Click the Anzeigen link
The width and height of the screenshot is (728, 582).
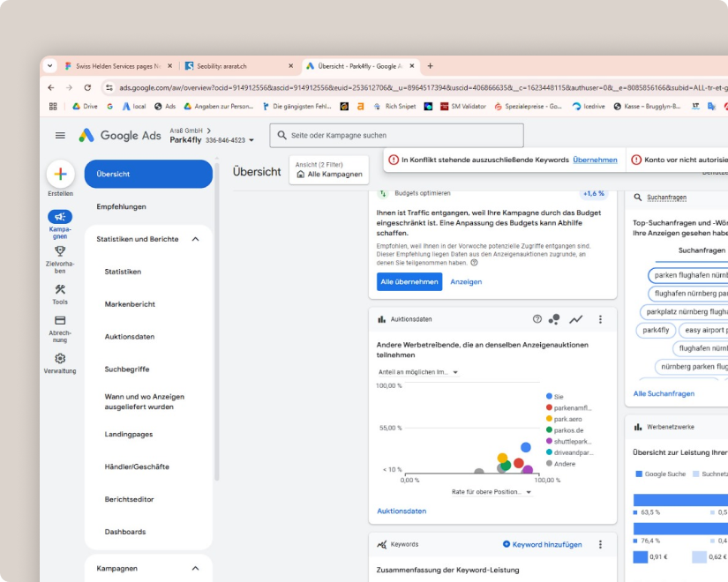tap(466, 281)
